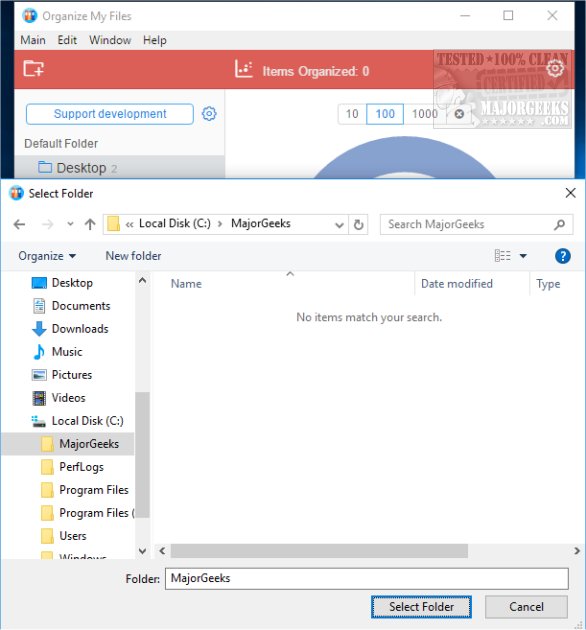Click file list horizontal scrollbar thumb
The width and height of the screenshot is (586, 630).
click(x=319, y=551)
